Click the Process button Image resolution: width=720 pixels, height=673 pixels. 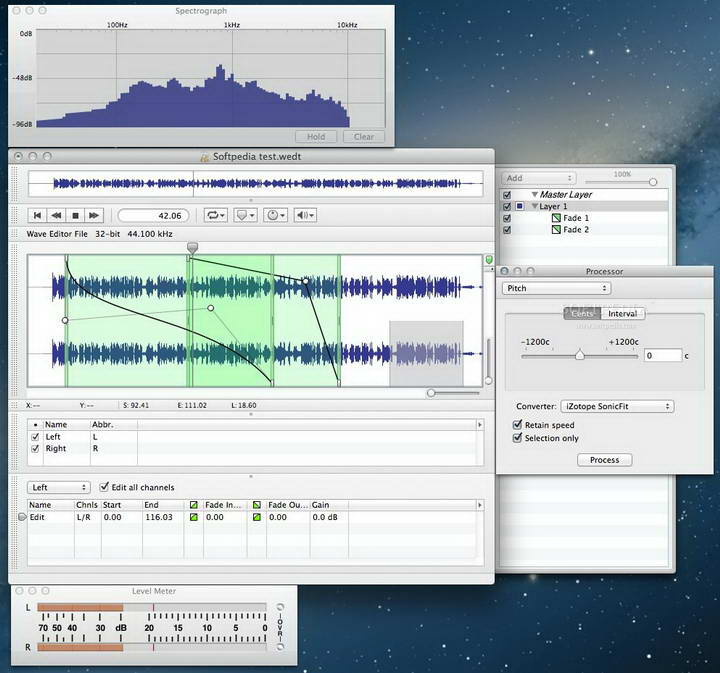tap(604, 460)
